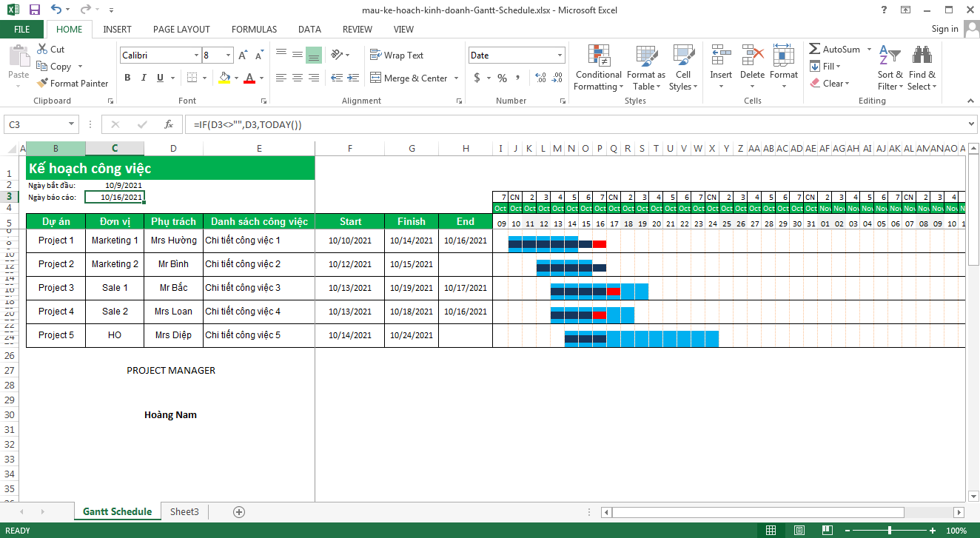
Task: Toggle Wrap Text
Action: 396,56
